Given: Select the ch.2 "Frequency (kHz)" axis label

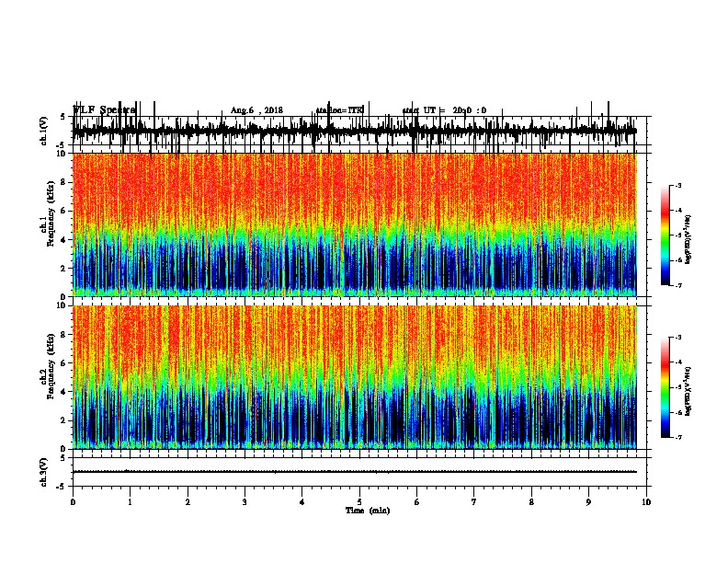Looking at the screenshot, I should click(x=51, y=366).
